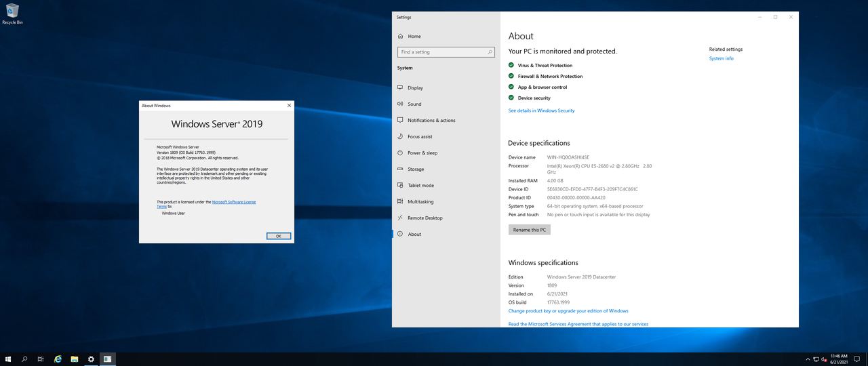Click Windows User text in About Windows

click(173, 213)
